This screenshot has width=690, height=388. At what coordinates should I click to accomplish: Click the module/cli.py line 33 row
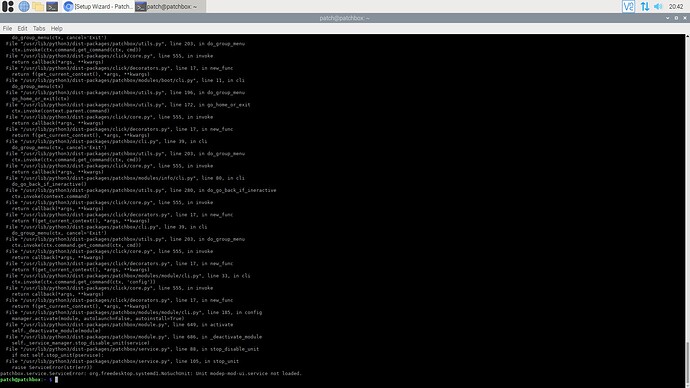(x=128, y=276)
